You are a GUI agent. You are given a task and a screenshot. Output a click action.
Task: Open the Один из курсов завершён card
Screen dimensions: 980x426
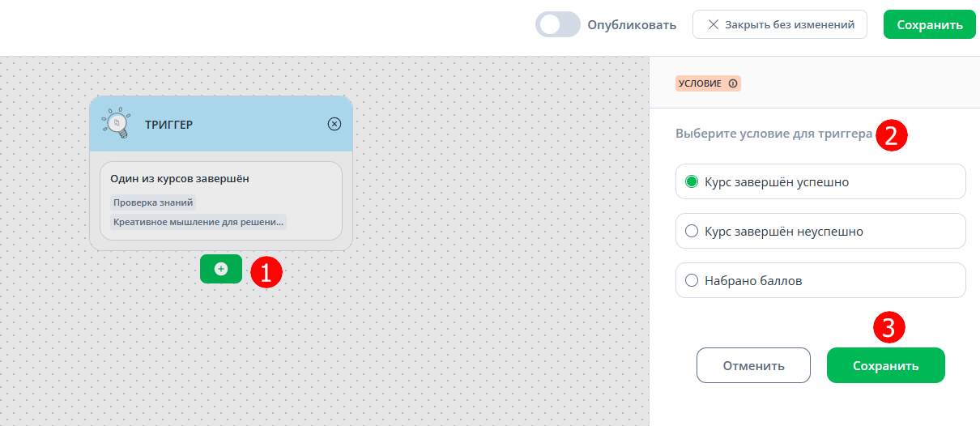click(221, 201)
